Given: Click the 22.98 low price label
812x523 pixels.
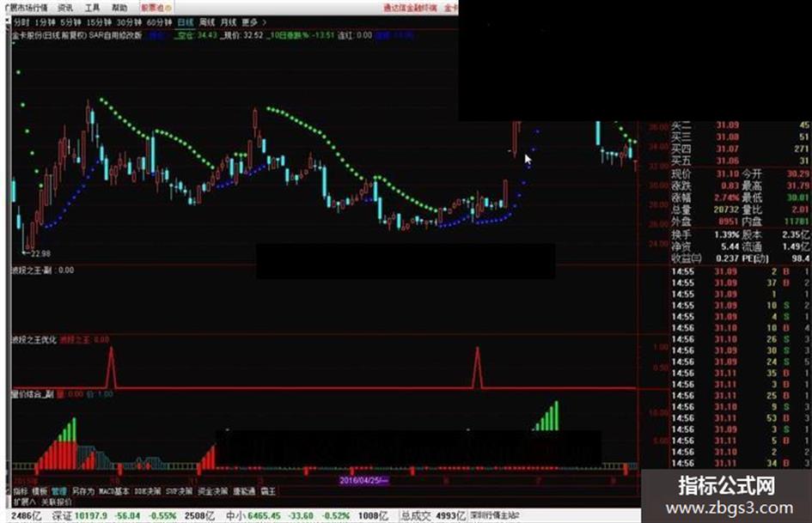Looking at the screenshot, I should click(40, 253).
